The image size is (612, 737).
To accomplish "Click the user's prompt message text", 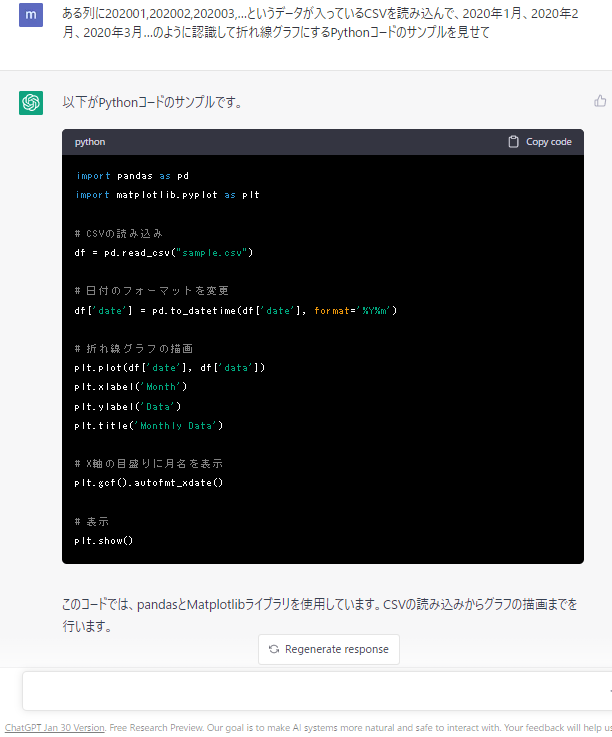I will pos(320,23).
